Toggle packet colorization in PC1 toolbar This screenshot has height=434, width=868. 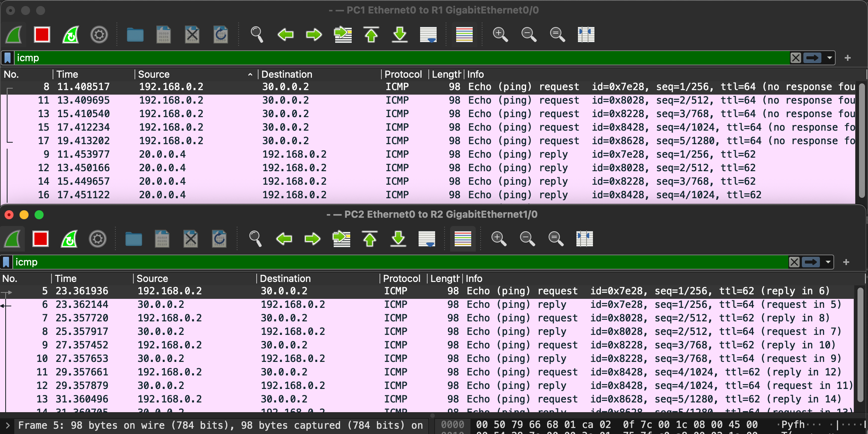[x=464, y=35]
